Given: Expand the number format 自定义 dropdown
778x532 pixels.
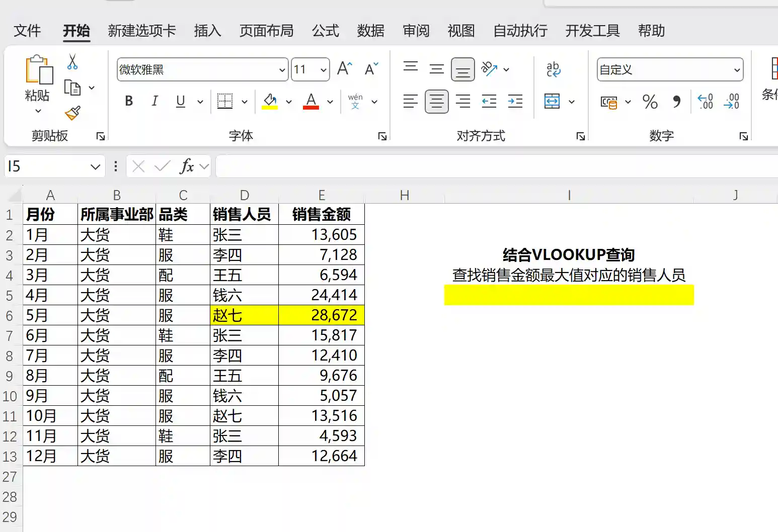Looking at the screenshot, I should point(737,70).
